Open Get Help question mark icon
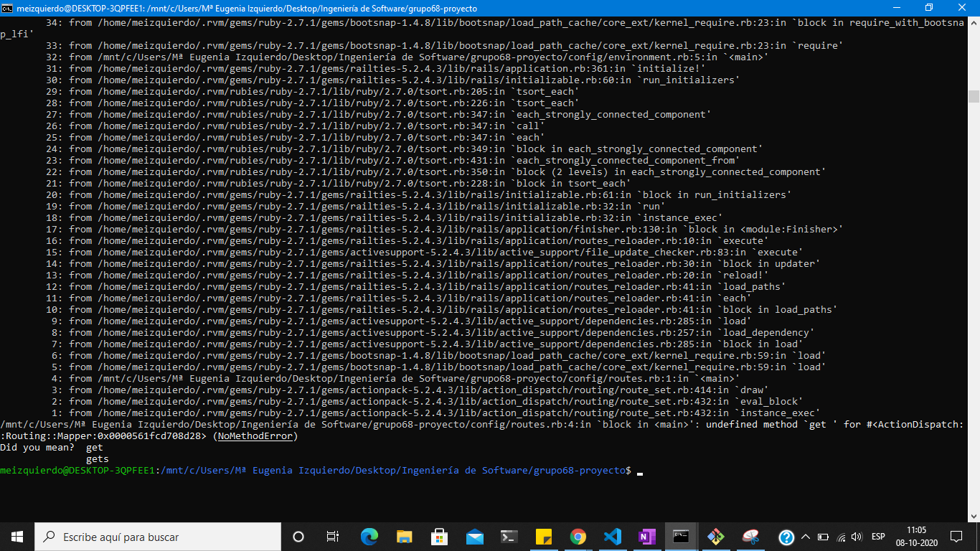Screen dimensions: 980x551 coord(787,537)
